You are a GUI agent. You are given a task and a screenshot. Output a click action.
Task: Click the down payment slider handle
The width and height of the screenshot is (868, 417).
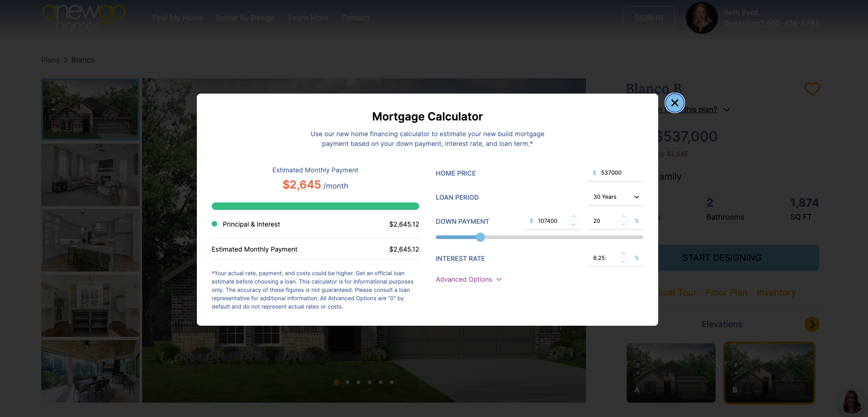480,237
